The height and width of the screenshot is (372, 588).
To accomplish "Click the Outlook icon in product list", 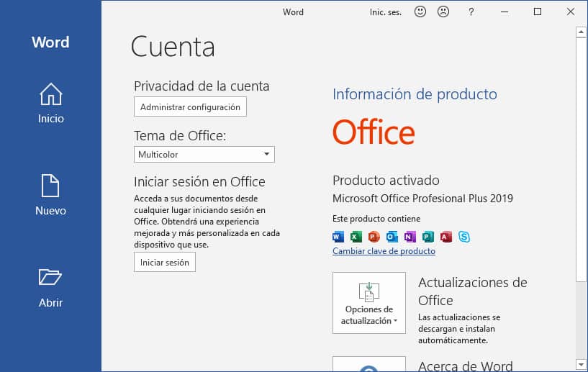I will (392, 236).
